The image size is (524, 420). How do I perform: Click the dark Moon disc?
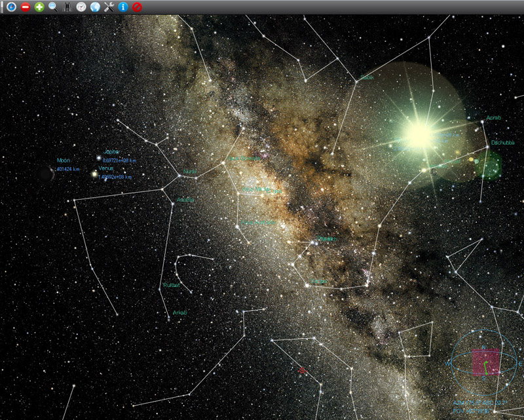[45, 173]
